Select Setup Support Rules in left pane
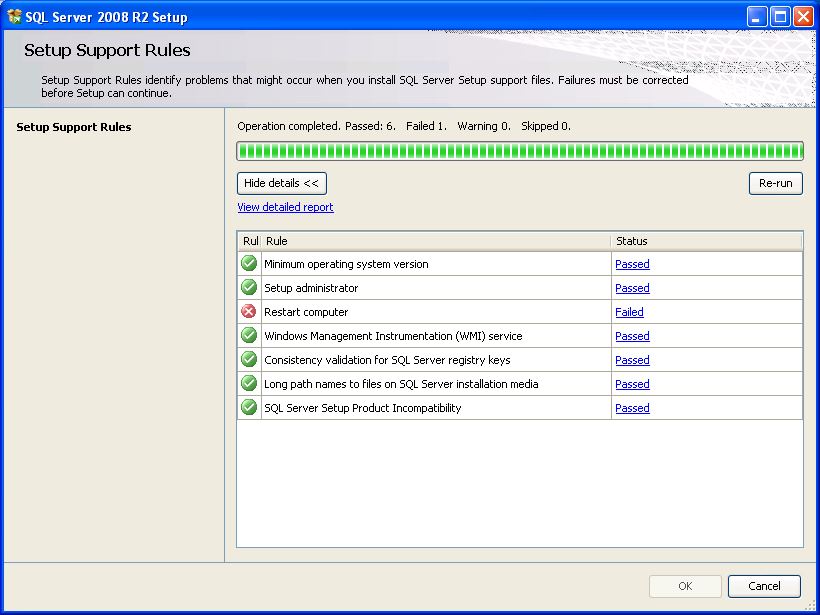This screenshot has height=615, width=820. pyautogui.click(x=74, y=127)
